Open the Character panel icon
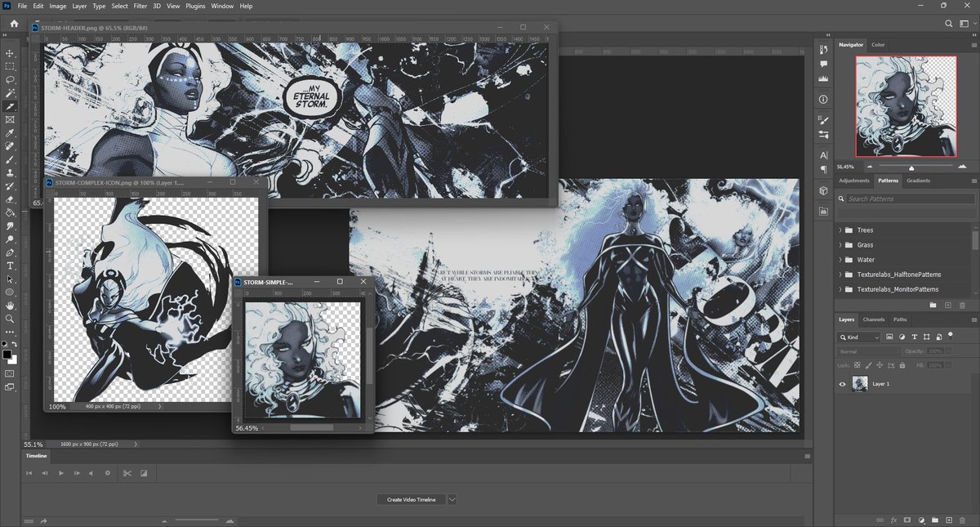980x527 pixels. point(824,155)
